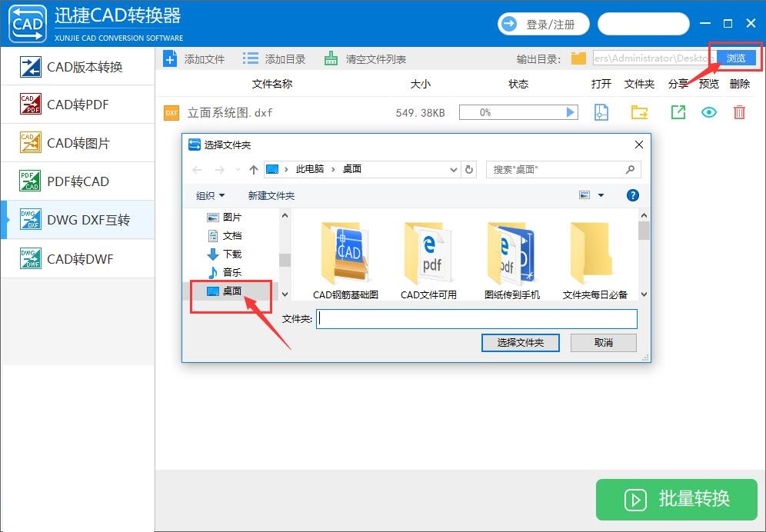Click the 大小 column header
Image resolution: width=766 pixels, height=532 pixels.
pyautogui.click(x=420, y=84)
